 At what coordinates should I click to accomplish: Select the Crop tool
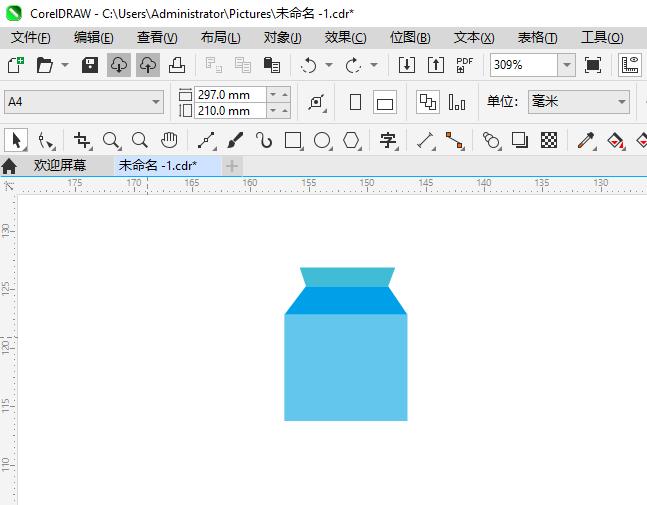click(82, 140)
